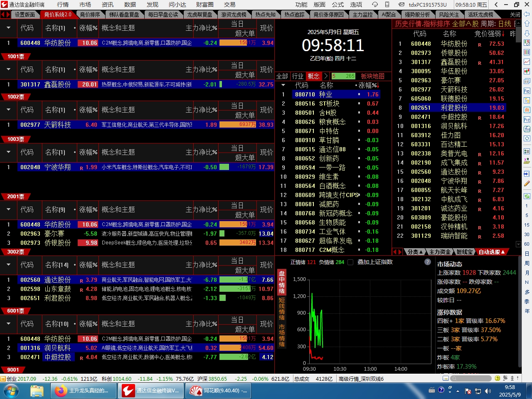The height and width of the screenshot is (399, 532).
Task: Open the 资讯 menu
Action: (x=108, y=5)
